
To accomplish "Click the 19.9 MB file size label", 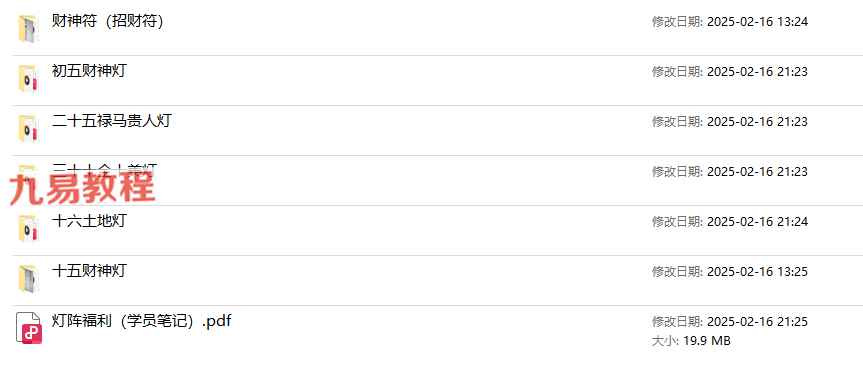I will (707, 341).
